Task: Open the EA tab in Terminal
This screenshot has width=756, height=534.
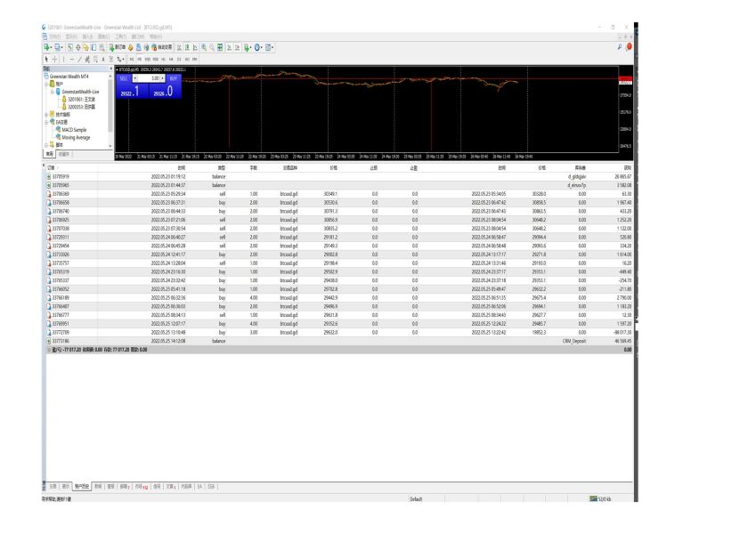Action: [x=199, y=486]
